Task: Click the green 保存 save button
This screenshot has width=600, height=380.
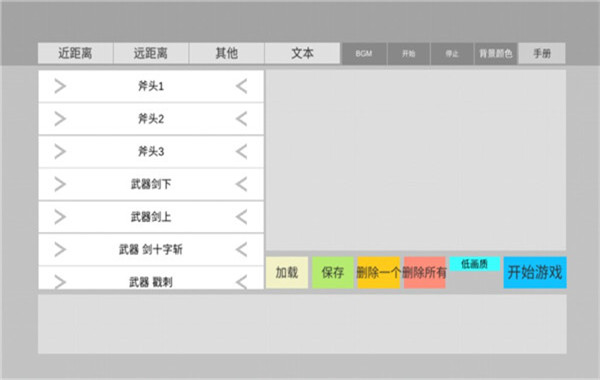Action: [x=333, y=272]
